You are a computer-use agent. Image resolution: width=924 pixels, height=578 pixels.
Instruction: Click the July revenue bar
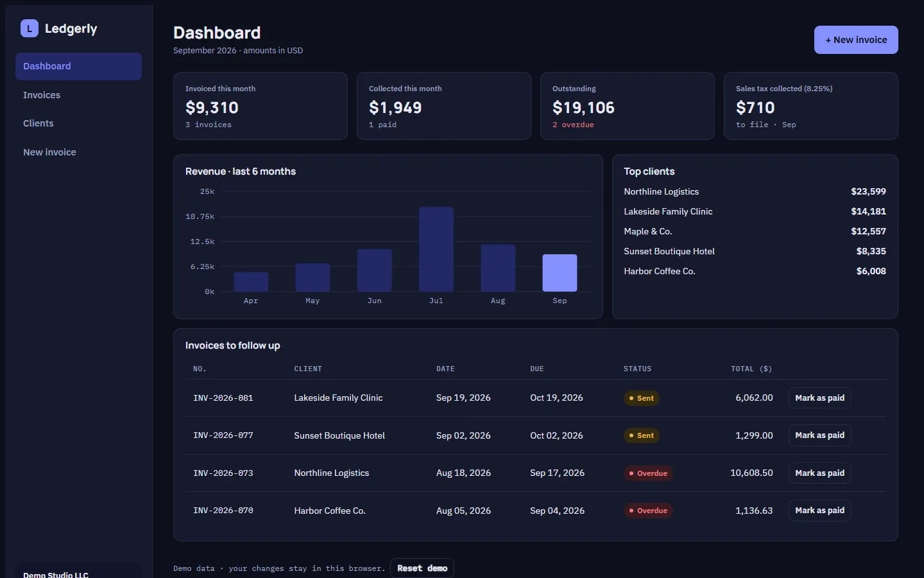click(x=436, y=249)
